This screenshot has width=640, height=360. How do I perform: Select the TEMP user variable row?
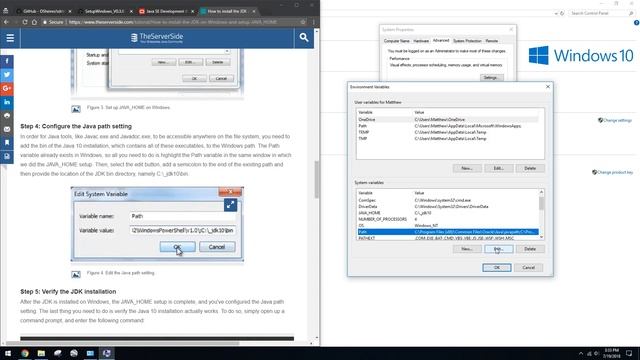click(x=448, y=132)
